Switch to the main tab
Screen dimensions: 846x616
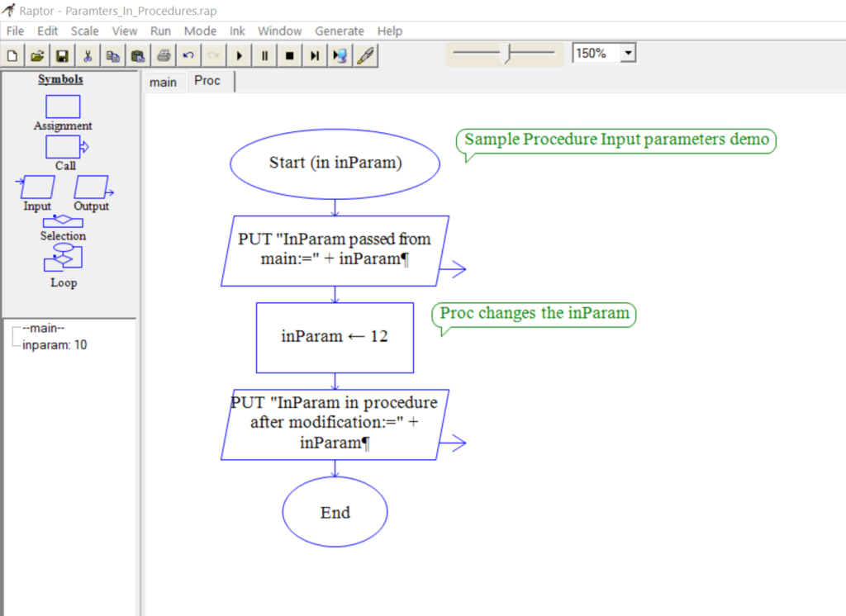coord(163,82)
